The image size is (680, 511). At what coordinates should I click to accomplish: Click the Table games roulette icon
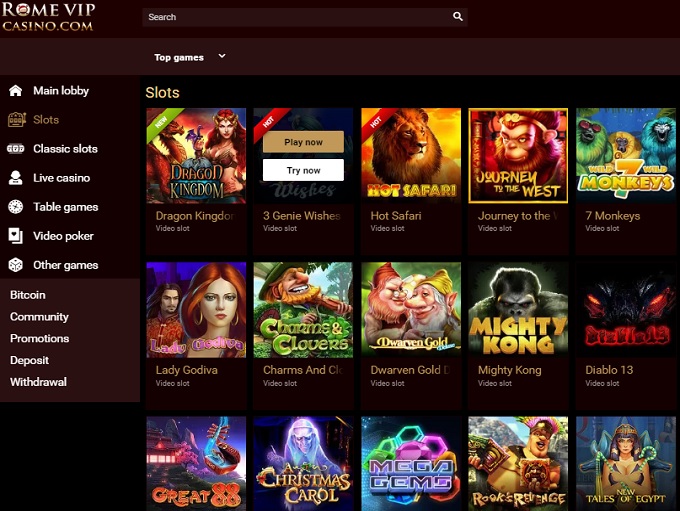coord(16,207)
